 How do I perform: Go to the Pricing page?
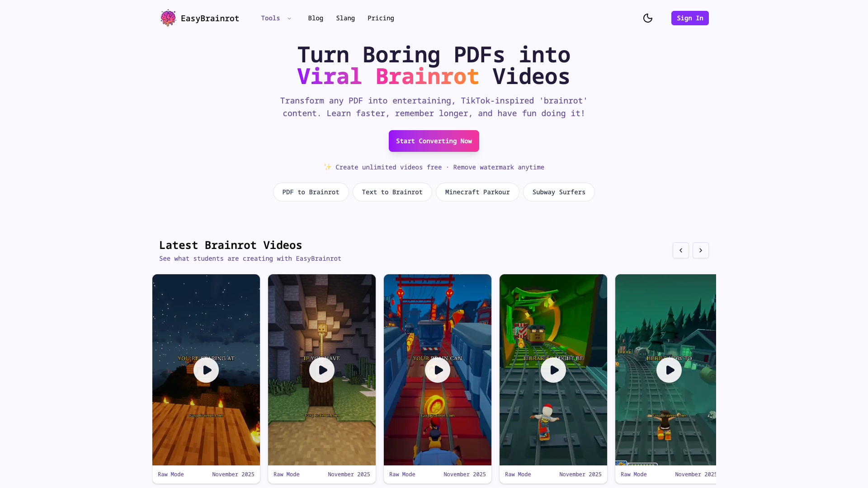[x=381, y=18]
